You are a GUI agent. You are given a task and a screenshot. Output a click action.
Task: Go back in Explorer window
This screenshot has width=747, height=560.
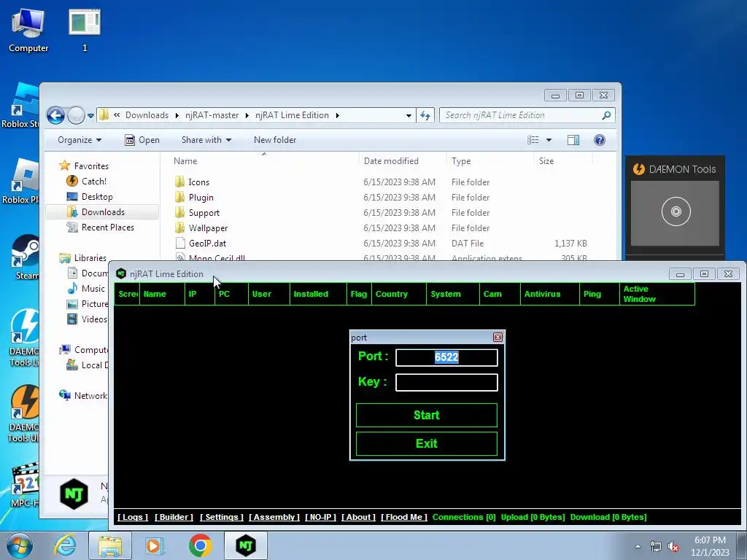(x=55, y=115)
